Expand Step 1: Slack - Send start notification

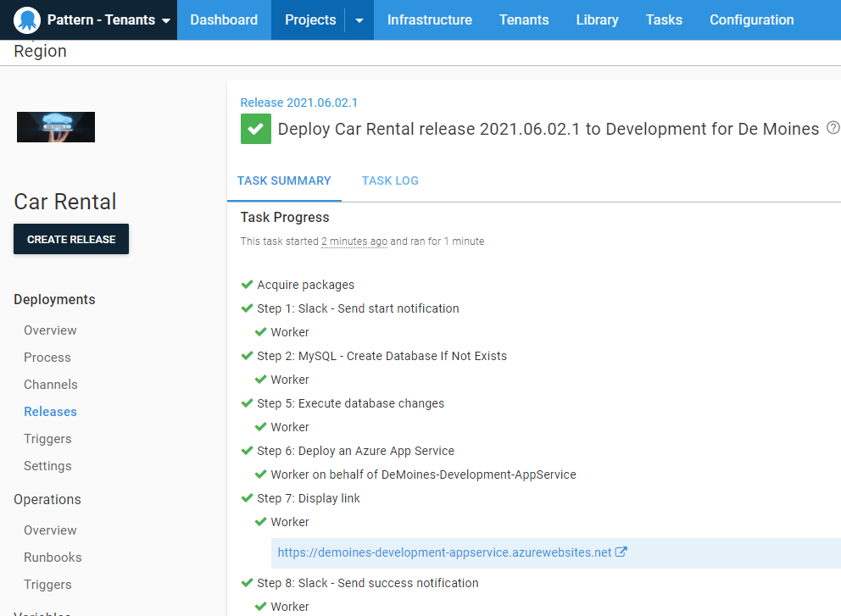pos(358,308)
